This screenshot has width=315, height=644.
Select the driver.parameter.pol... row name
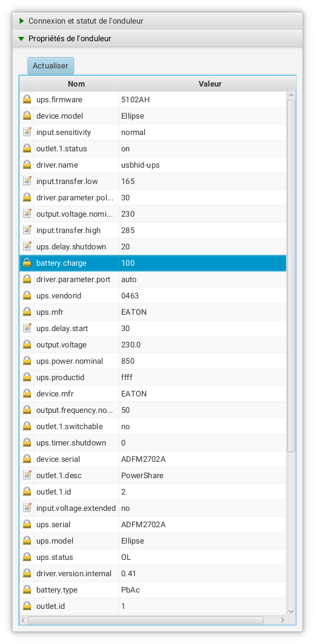[75, 197]
